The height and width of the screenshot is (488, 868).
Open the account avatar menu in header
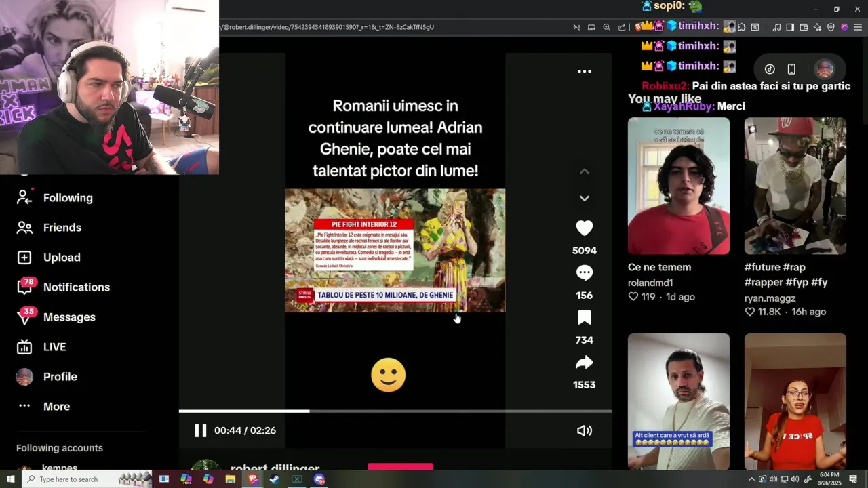coord(824,69)
